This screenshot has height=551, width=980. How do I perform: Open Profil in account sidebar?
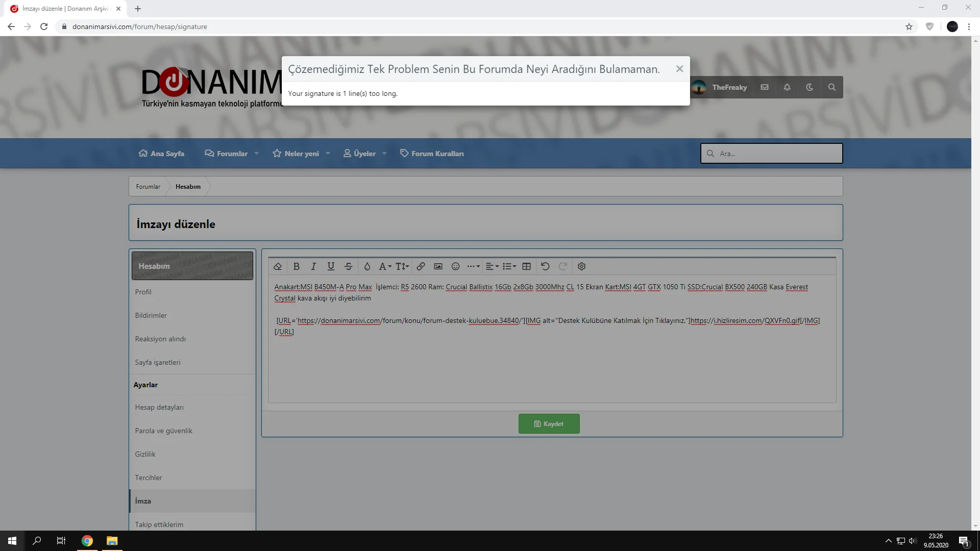pyautogui.click(x=143, y=292)
